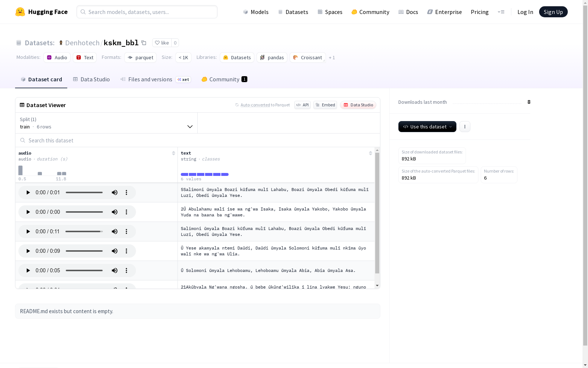Viewport: 588px width, 368px height.
Task: Sort by the audio column
Action: 173,153
